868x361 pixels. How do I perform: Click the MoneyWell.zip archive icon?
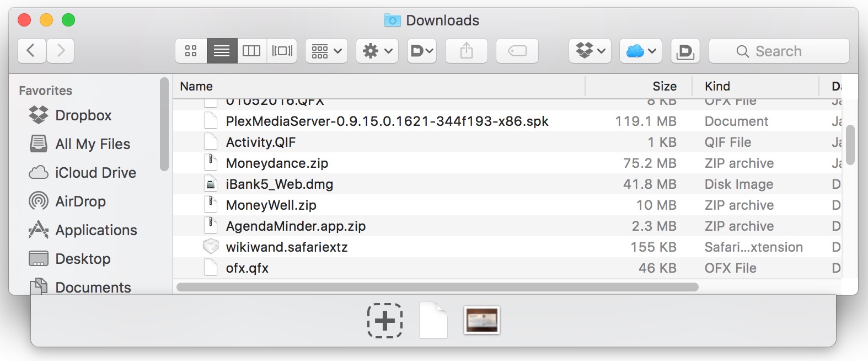pyautogui.click(x=211, y=205)
